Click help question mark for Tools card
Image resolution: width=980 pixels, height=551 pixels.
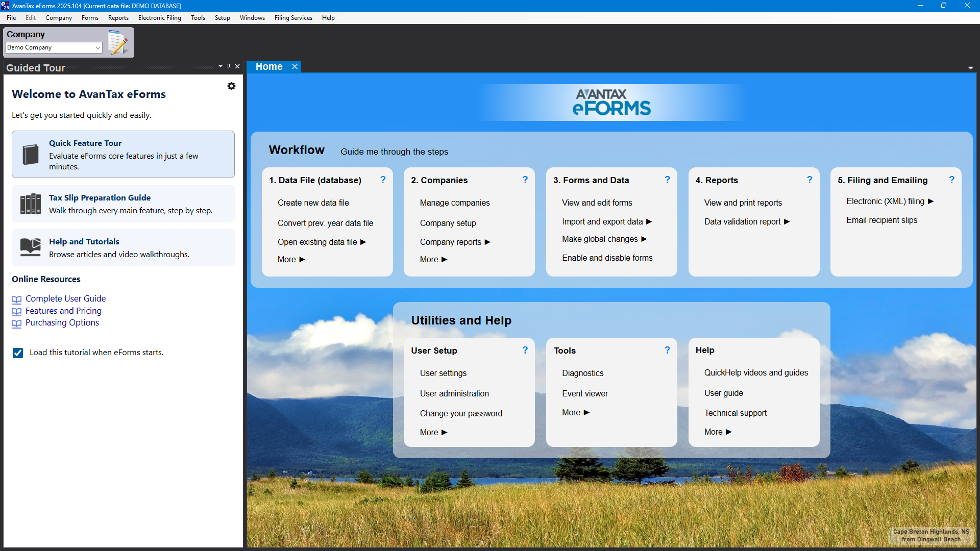(x=667, y=350)
